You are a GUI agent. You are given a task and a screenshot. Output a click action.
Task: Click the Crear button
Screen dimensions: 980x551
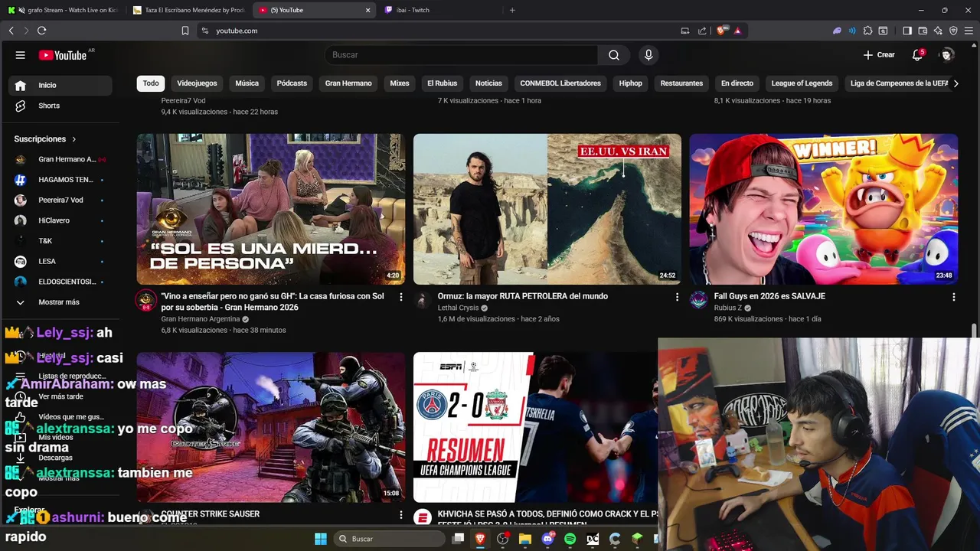click(879, 55)
